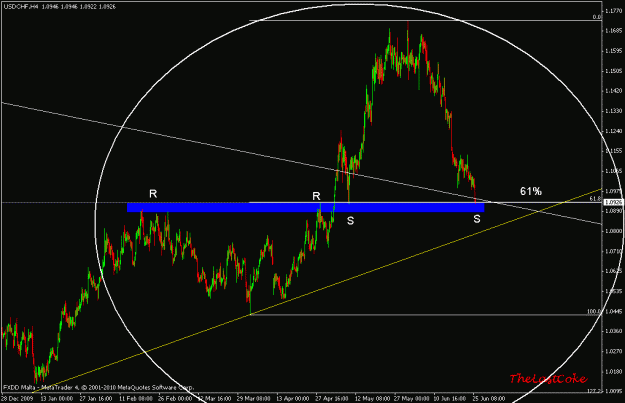625x403 pixels.
Task: Click the 1.1420 price axis label
Action: pos(613,91)
